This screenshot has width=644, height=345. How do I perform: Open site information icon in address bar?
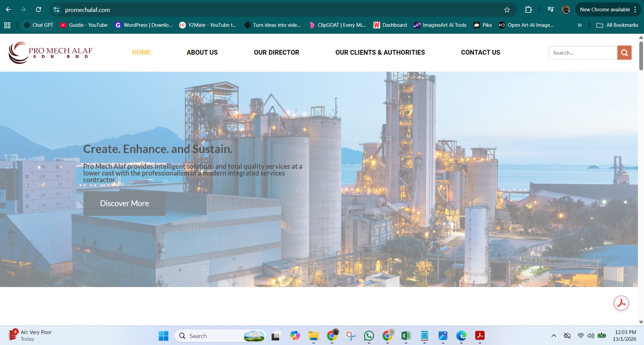[56, 10]
